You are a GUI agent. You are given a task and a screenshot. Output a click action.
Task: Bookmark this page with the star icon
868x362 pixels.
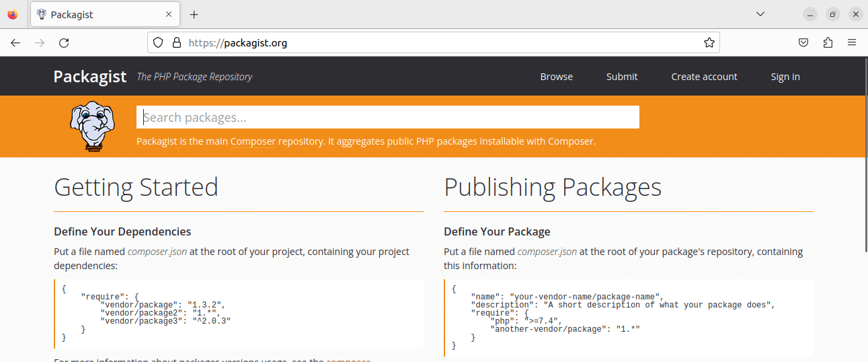tap(709, 43)
